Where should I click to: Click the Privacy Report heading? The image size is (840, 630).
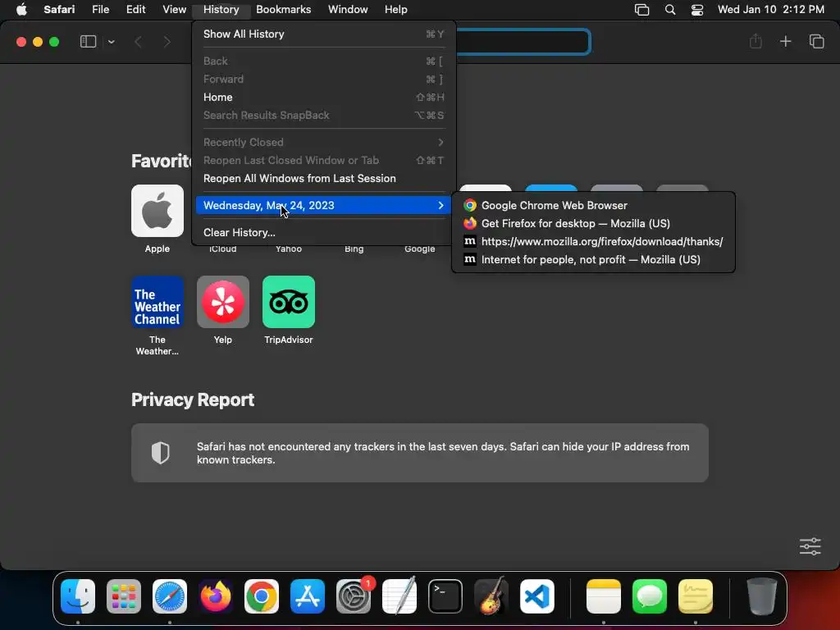pyautogui.click(x=193, y=399)
